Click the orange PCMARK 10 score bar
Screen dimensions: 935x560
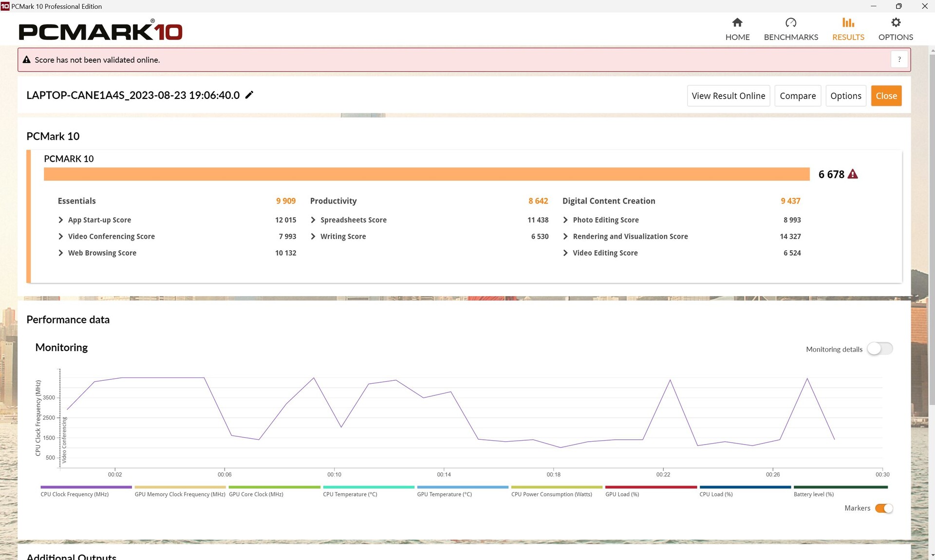(x=427, y=174)
